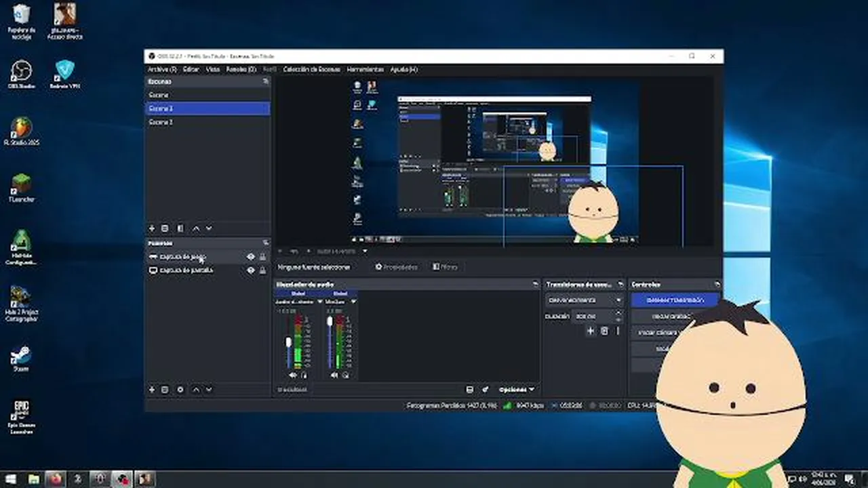The image size is (868, 488).
Task: Undock the Fuentes panel
Action: coord(266,243)
